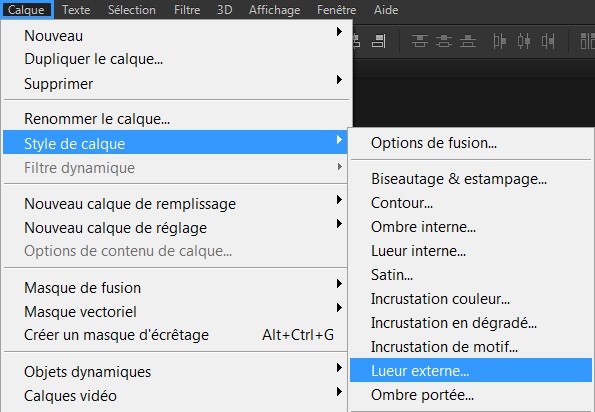This screenshot has width=595, height=412.
Task: Expand the Supprimer submenu
Action: click(x=175, y=83)
